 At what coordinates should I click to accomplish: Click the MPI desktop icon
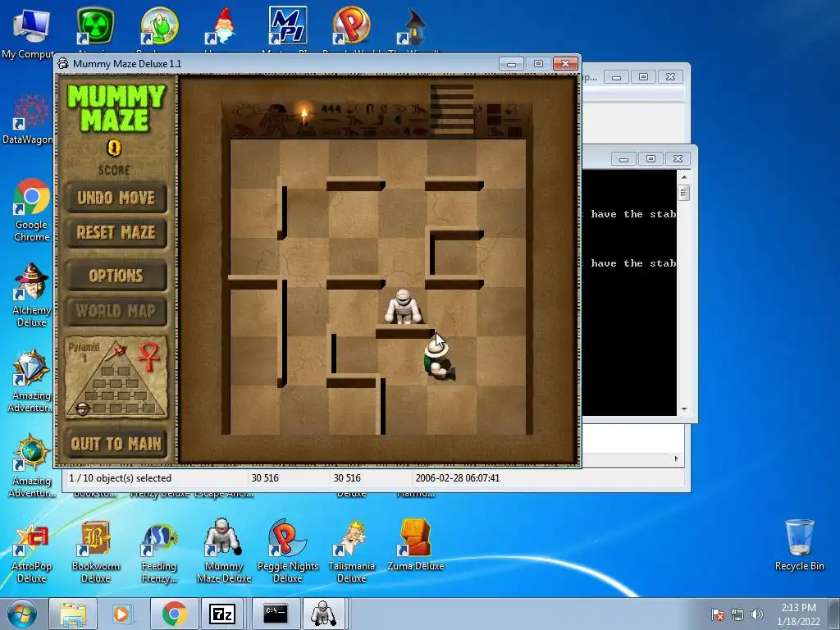[288, 25]
